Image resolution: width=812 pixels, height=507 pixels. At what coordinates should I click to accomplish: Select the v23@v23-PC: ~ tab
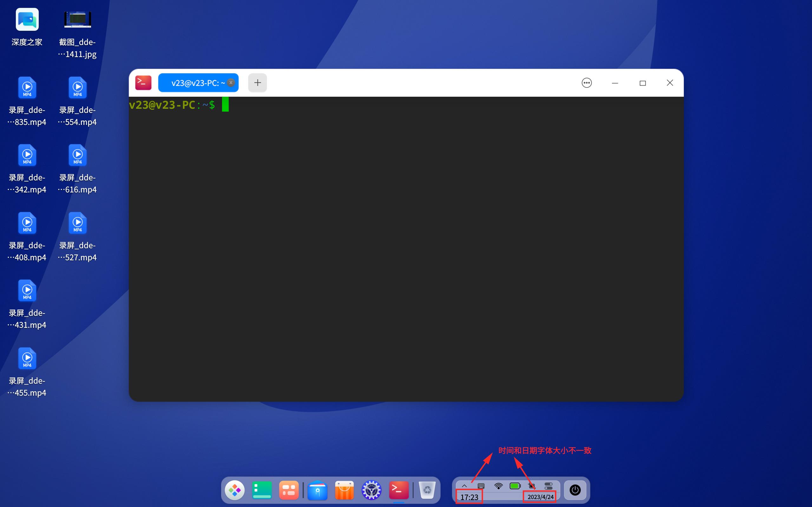point(198,83)
